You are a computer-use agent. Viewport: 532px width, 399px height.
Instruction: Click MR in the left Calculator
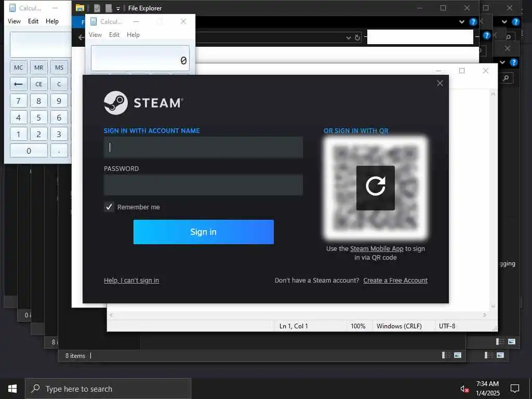(38, 68)
